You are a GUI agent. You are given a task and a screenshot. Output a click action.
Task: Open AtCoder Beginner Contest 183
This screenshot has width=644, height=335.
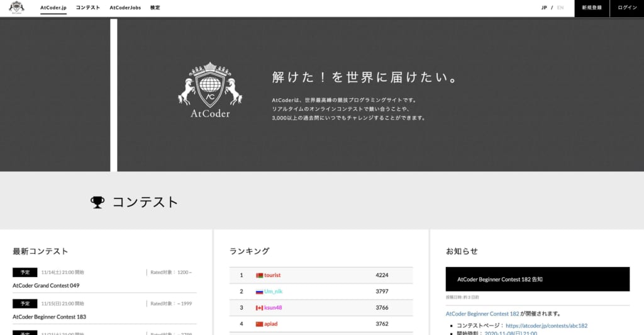[49, 317]
